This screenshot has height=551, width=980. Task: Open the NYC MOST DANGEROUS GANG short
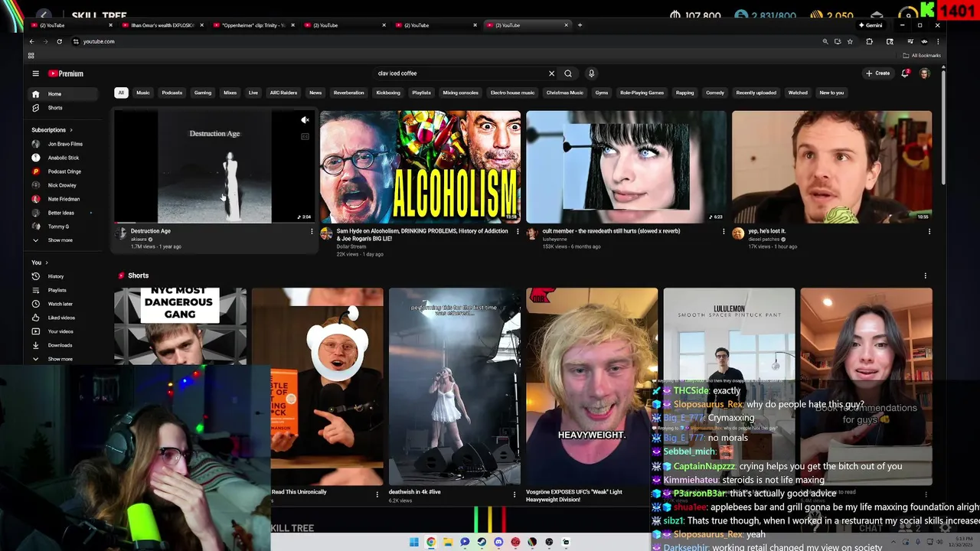pyautogui.click(x=181, y=326)
